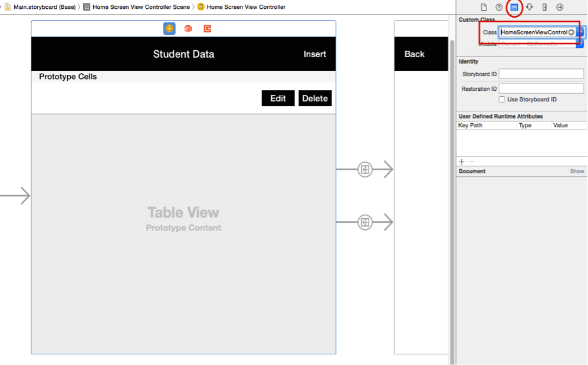Open the Size inspector tab
The height and width of the screenshot is (365, 588).
click(x=544, y=7)
